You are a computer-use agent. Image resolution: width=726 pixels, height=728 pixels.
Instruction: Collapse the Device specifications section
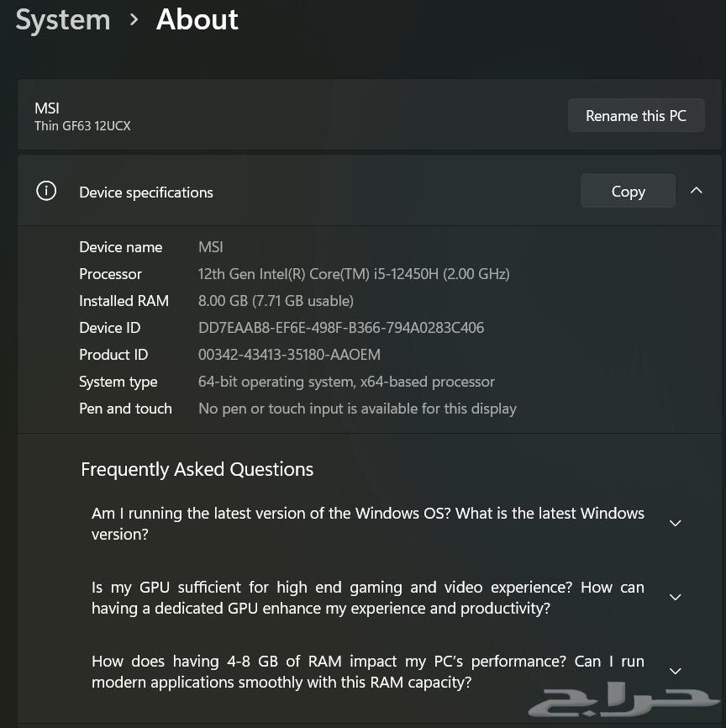tap(696, 191)
